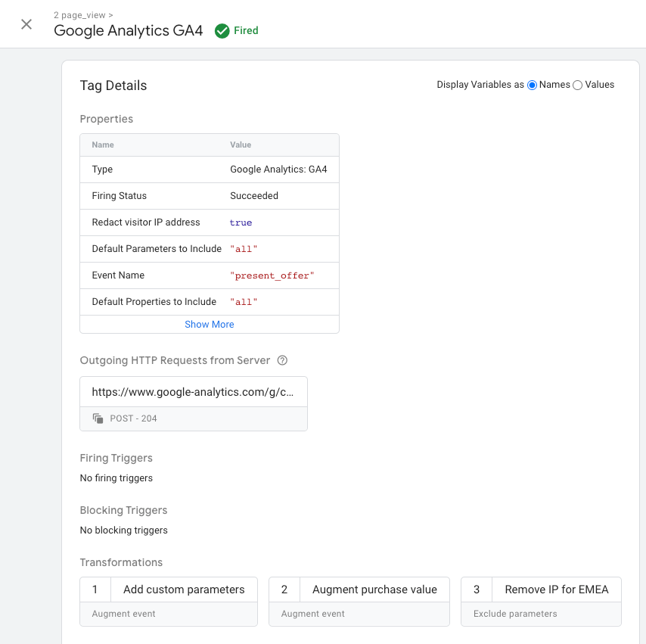Click the help icon beside Outgoing HTTP Requests

pos(282,360)
